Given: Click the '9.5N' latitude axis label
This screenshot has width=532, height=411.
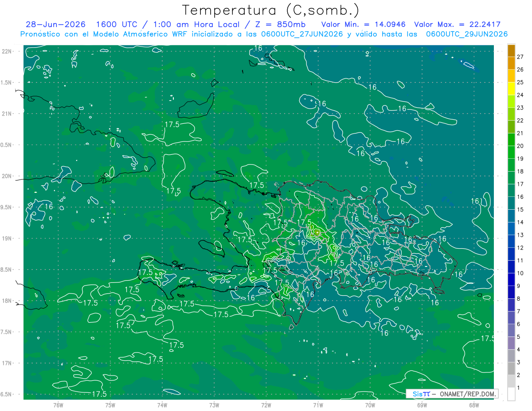Looking at the screenshot, I should click(7, 207).
